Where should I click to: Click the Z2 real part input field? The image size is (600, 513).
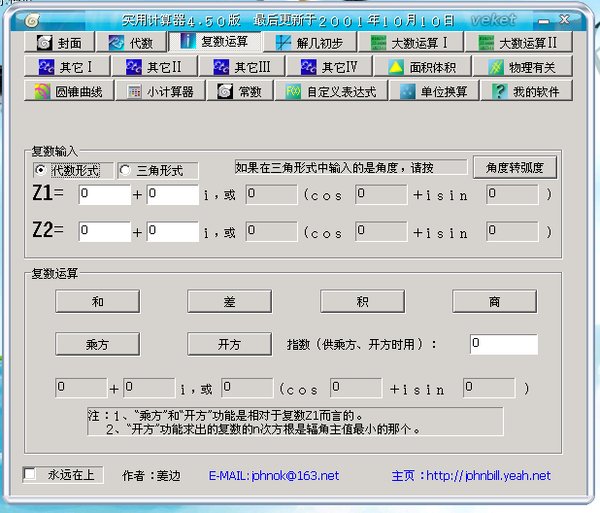tap(104, 231)
